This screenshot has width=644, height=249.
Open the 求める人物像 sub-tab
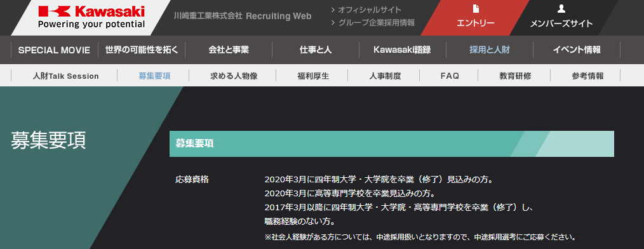tap(234, 76)
